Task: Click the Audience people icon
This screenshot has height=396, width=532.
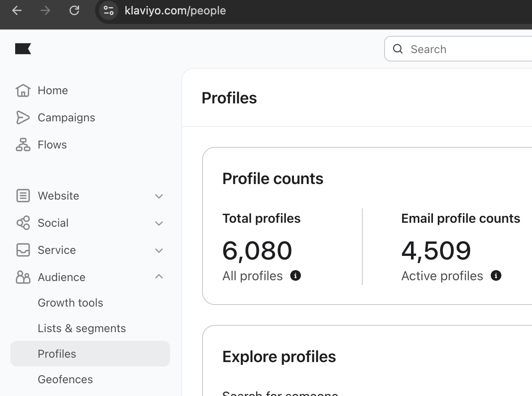Action: (x=23, y=277)
